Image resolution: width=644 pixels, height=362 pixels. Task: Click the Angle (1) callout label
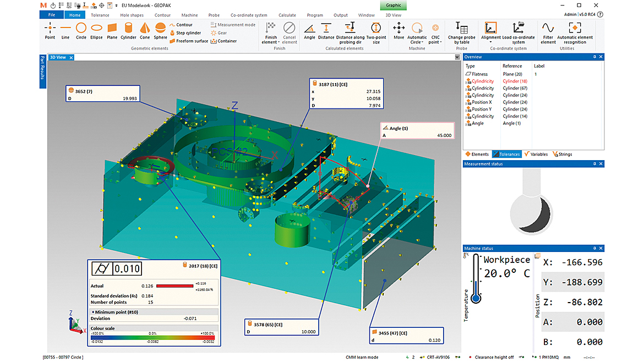pos(417,131)
